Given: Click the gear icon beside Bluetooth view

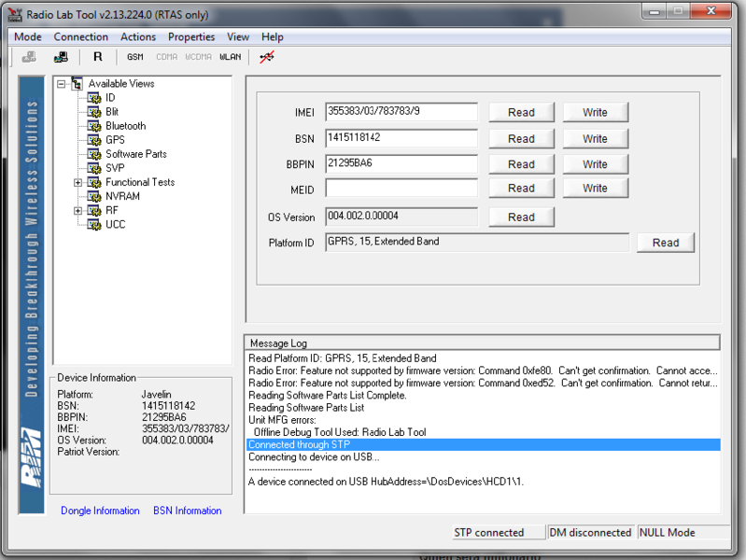Looking at the screenshot, I should pos(94,126).
